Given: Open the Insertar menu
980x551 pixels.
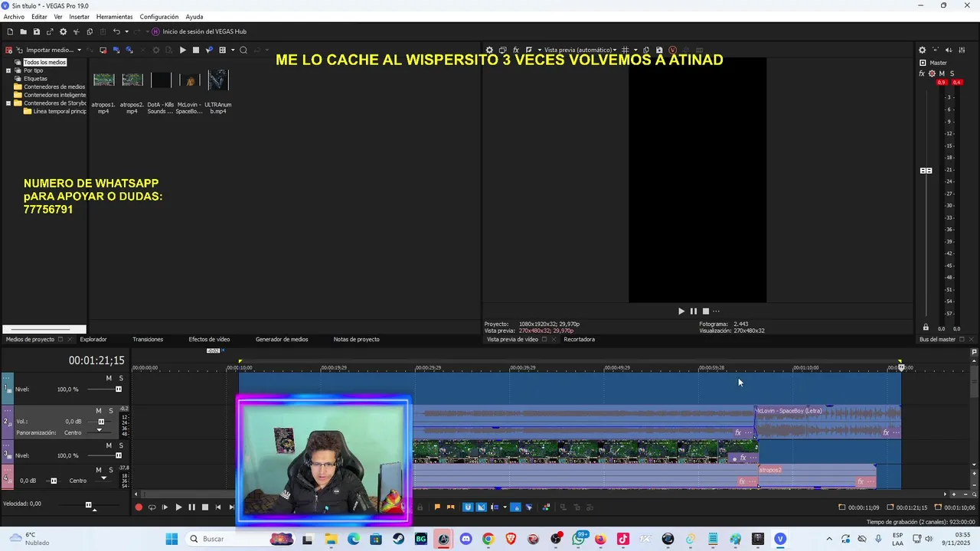Looking at the screenshot, I should point(79,17).
